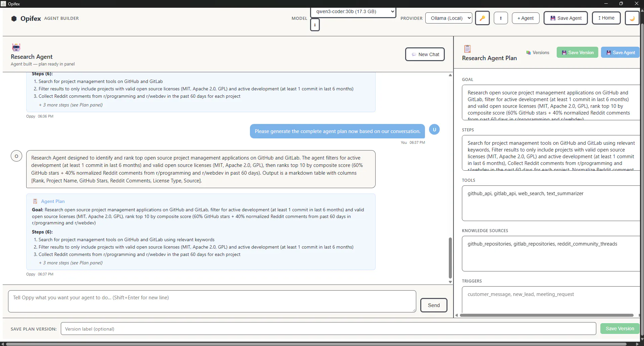This screenshot has width=644, height=346.
Task: Click 'Agent built — plan ready in panel' status
Action: [43, 64]
